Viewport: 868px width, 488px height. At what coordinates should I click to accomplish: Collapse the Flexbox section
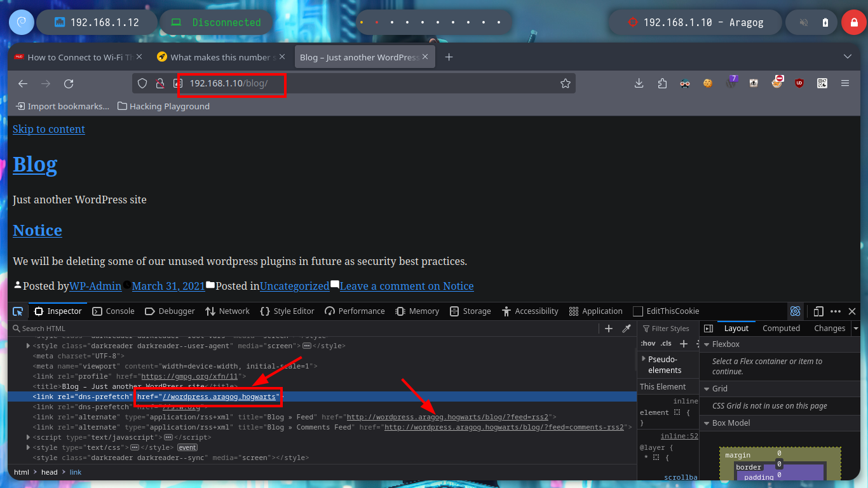pos(707,344)
